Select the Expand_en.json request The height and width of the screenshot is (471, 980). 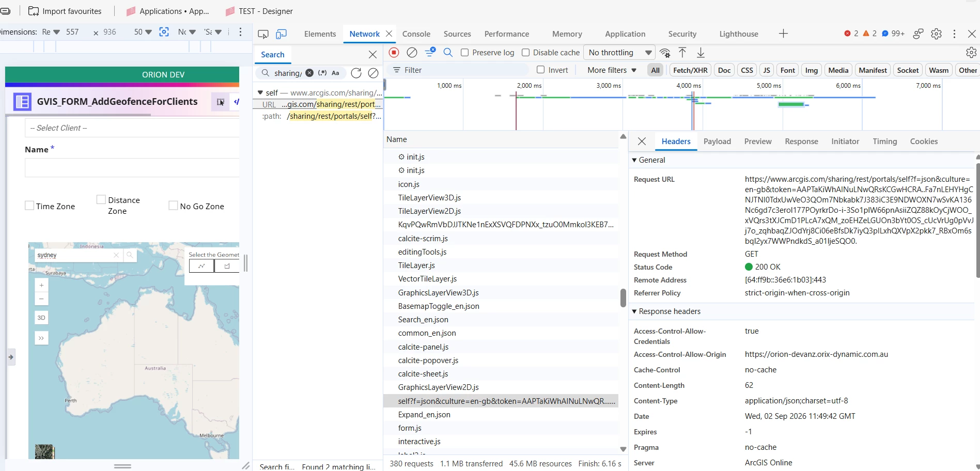[424, 415]
